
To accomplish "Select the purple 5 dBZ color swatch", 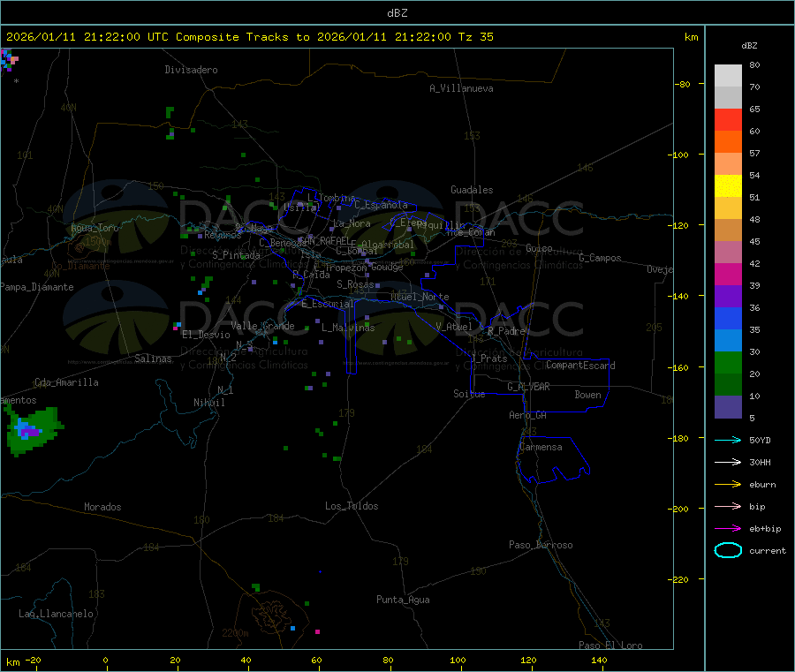I will click(x=728, y=407).
